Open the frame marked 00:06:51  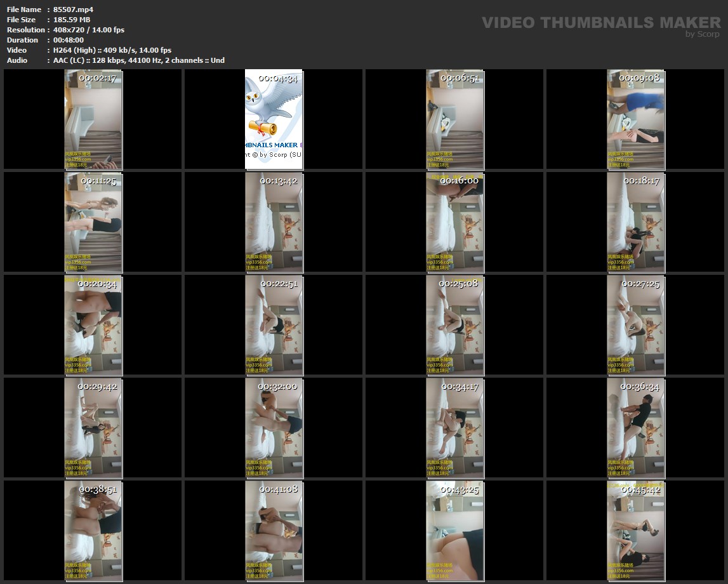(454, 119)
